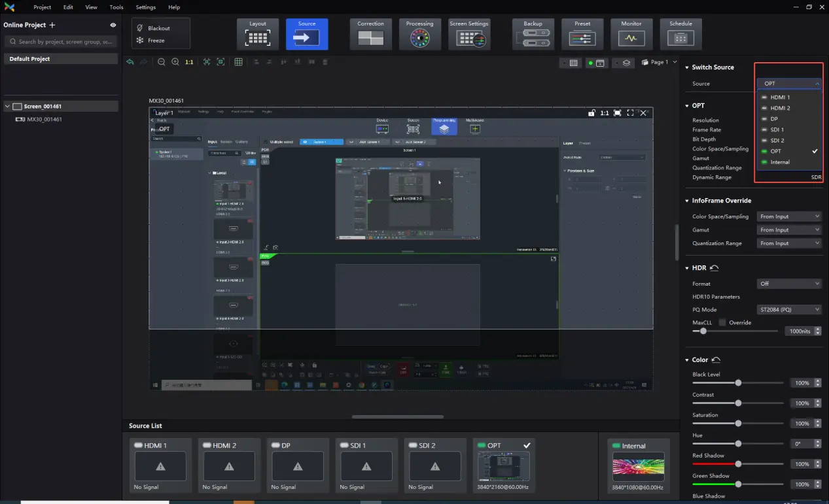Open the Layout module icon

258,34
